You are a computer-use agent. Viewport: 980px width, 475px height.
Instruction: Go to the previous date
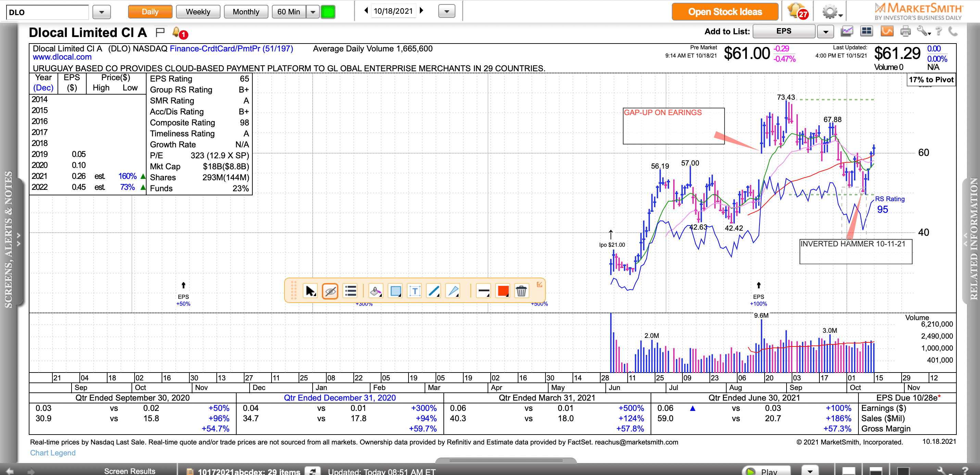[x=366, y=11]
